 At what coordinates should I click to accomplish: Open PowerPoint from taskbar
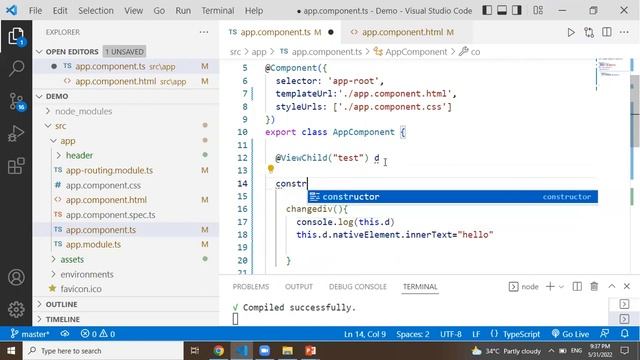(x=310, y=351)
